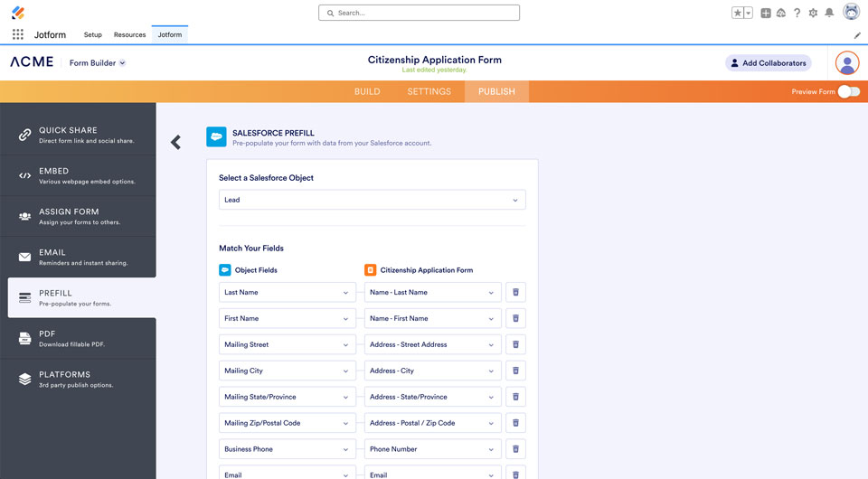This screenshot has width=868, height=479.
Task: Expand the Form Builder dropdown
Action: tap(98, 63)
